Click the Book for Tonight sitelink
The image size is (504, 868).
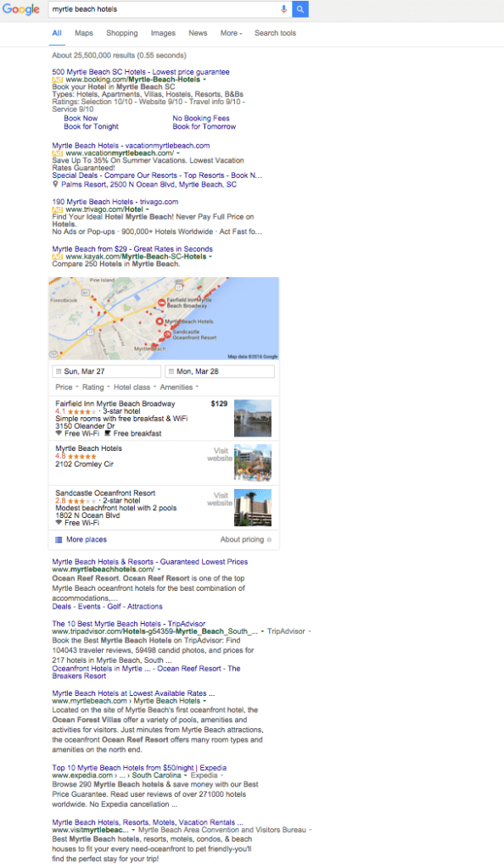(x=91, y=126)
